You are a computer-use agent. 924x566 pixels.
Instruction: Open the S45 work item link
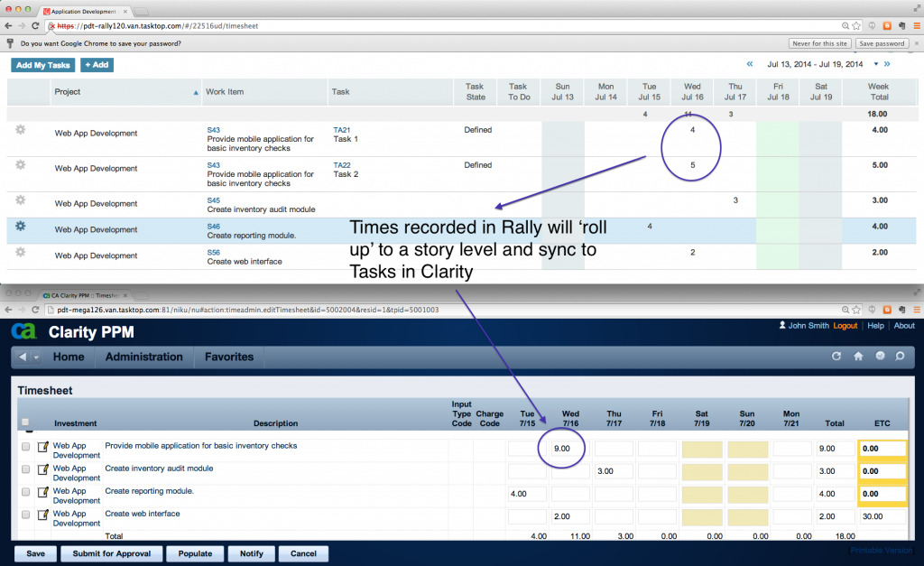click(x=213, y=200)
